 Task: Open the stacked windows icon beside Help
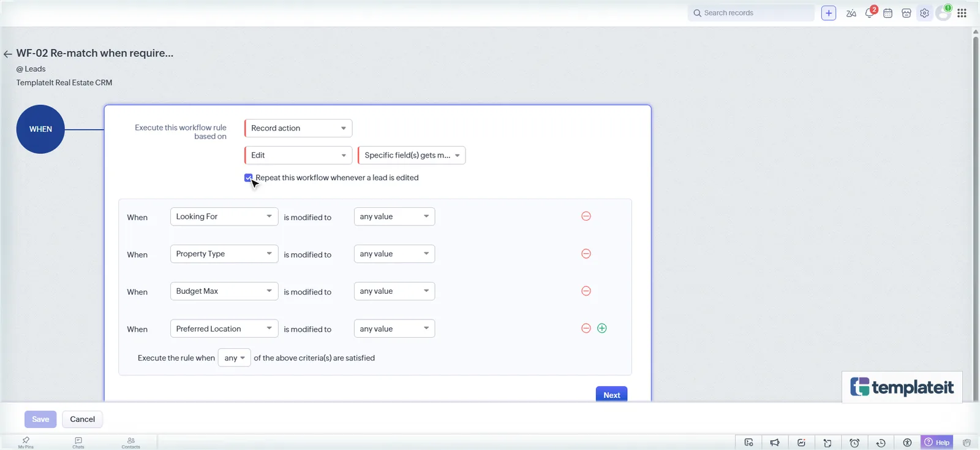(967, 443)
